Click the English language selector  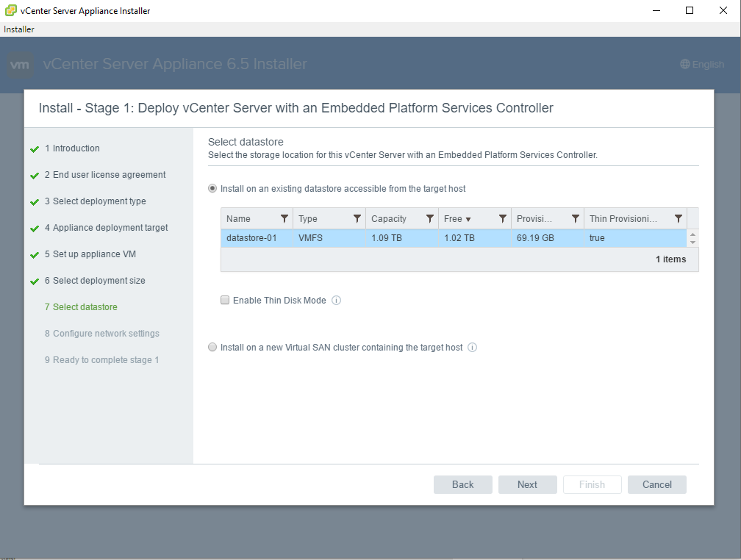point(702,64)
